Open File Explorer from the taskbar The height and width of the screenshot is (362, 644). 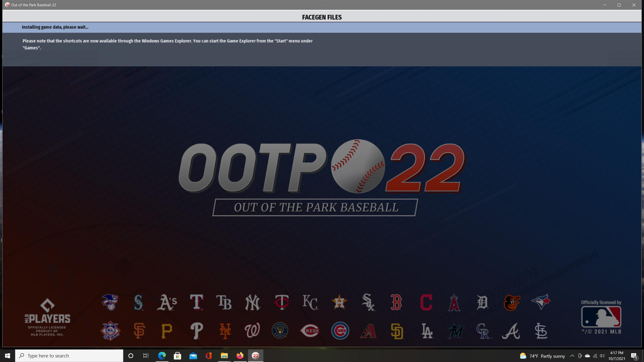[x=224, y=355]
